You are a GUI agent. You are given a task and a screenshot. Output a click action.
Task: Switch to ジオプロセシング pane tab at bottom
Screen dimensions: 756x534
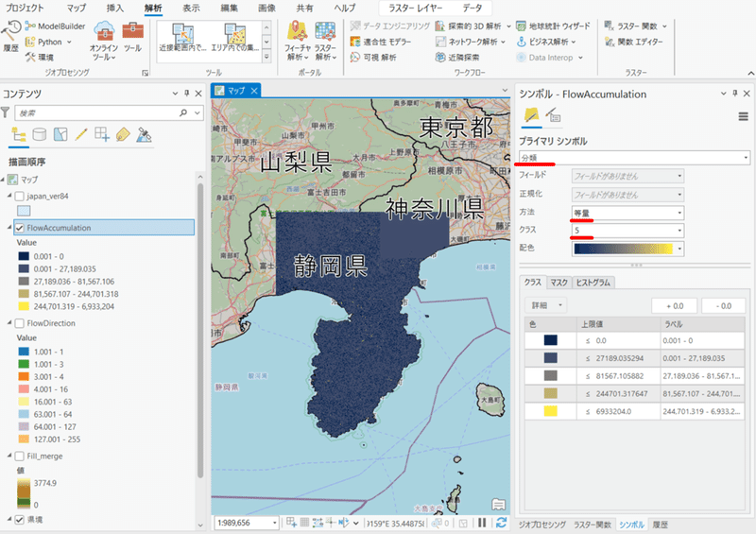point(541,525)
